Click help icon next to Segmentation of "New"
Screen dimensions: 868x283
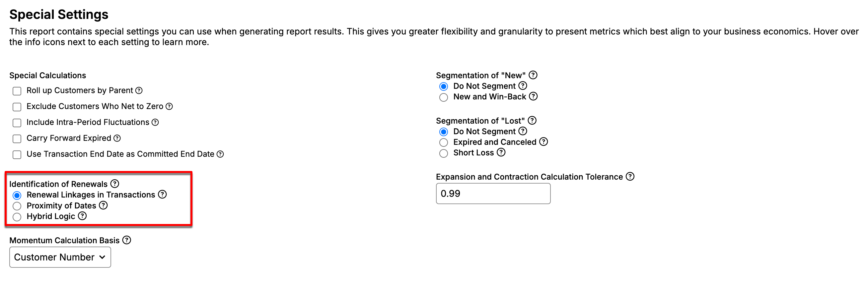(533, 75)
